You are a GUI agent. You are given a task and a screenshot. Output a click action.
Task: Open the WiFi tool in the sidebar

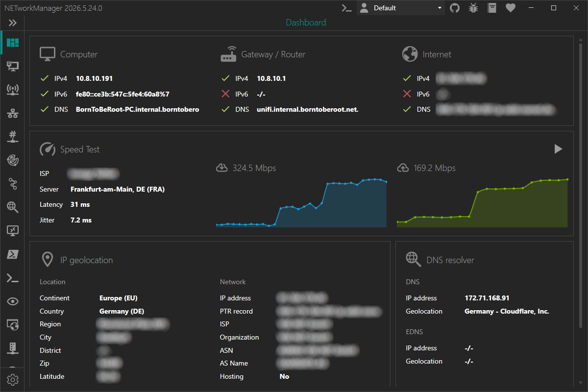13,90
